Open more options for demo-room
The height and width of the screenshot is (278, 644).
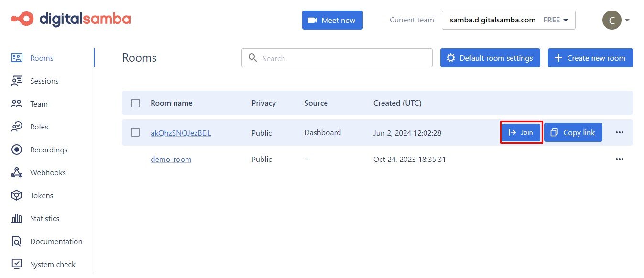620,159
